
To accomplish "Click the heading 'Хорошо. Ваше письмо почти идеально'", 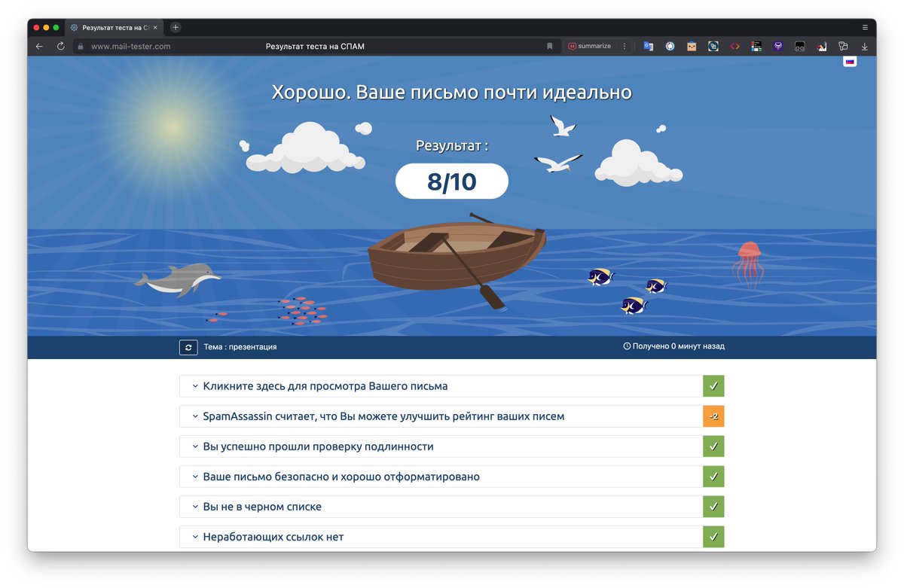I will [x=452, y=93].
